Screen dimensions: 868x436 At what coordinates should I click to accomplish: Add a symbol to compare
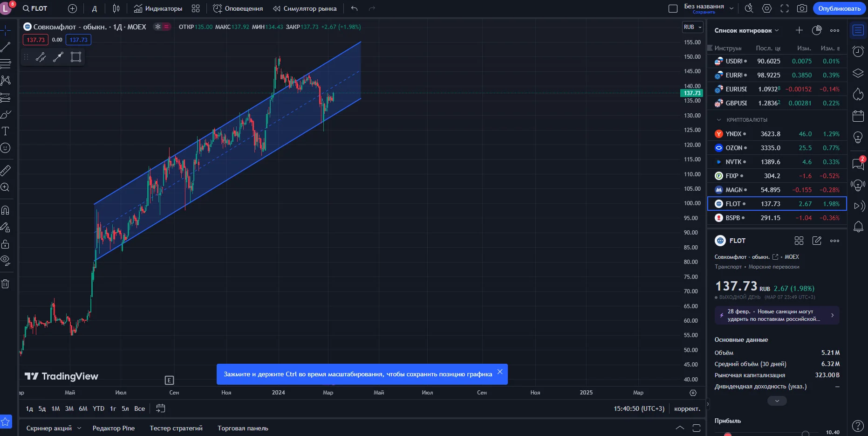pyautogui.click(x=72, y=8)
